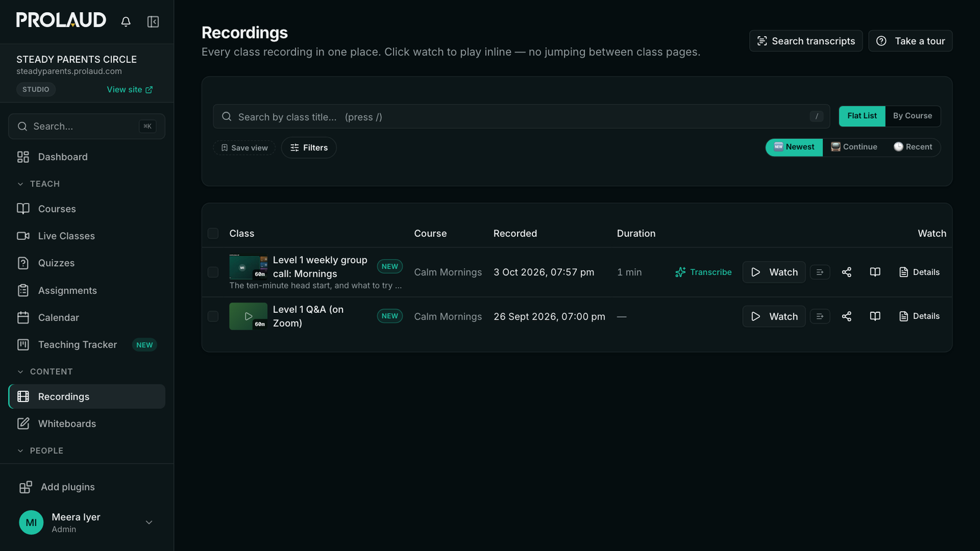Open book icon for Level 1 Q&A row
The height and width of the screenshot is (551, 980).
coord(875,317)
